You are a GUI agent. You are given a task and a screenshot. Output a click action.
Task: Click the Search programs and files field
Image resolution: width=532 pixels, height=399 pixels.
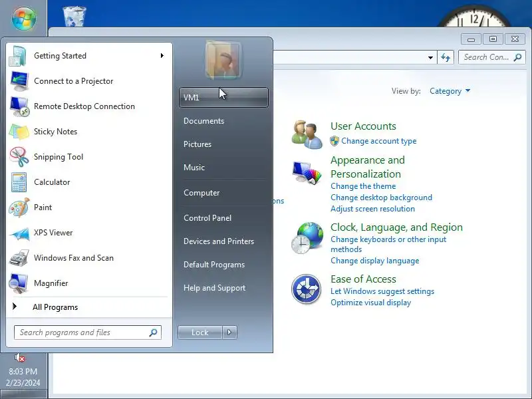pyautogui.click(x=88, y=332)
